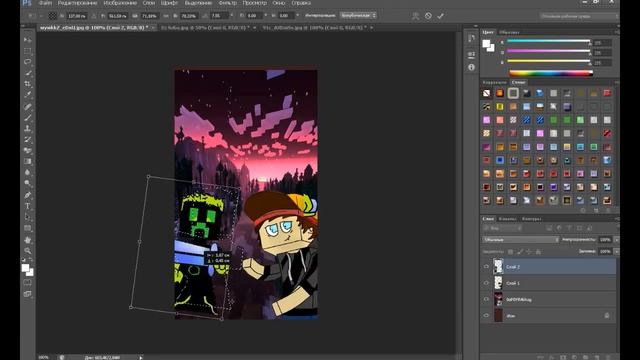Click the cyan top color slider
Viewport: 640px width, 360px height.
pyautogui.click(x=548, y=41)
